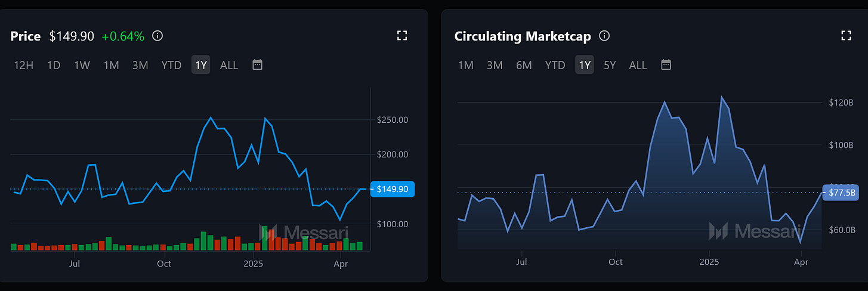Screen dimensions: 868x291
Task: Click the Price panel title
Action: (26, 36)
